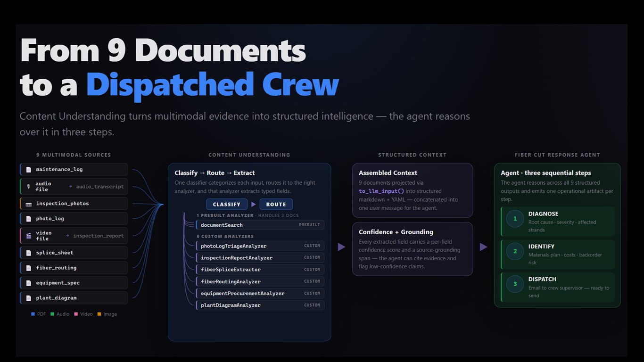Select the documentSearch prebuilt analyzer row

tap(260, 225)
